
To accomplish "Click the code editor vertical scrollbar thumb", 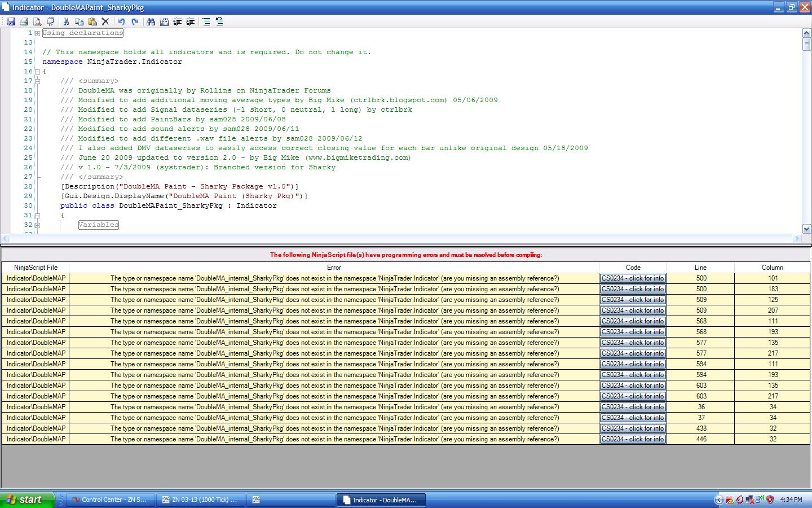I will click(806, 45).
